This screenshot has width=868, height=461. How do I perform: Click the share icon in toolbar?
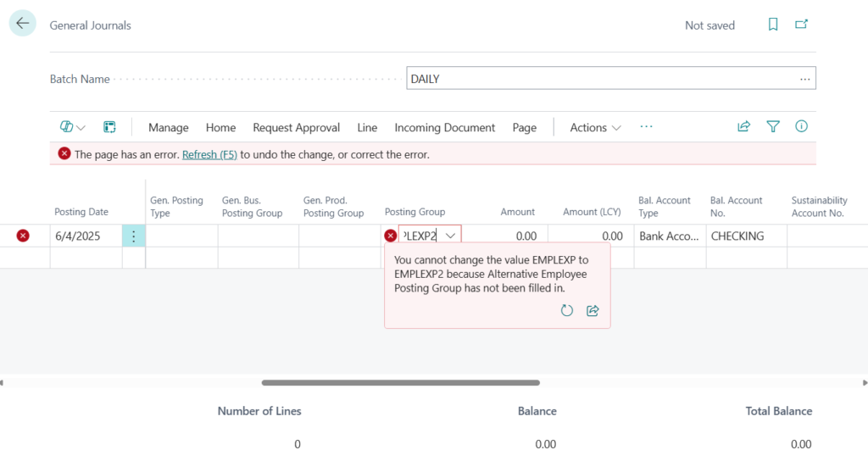tap(744, 126)
